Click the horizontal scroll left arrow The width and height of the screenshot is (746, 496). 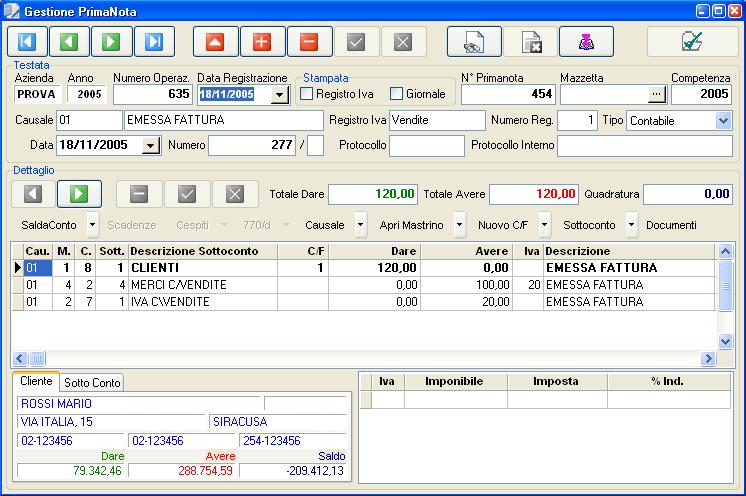[20, 359]
